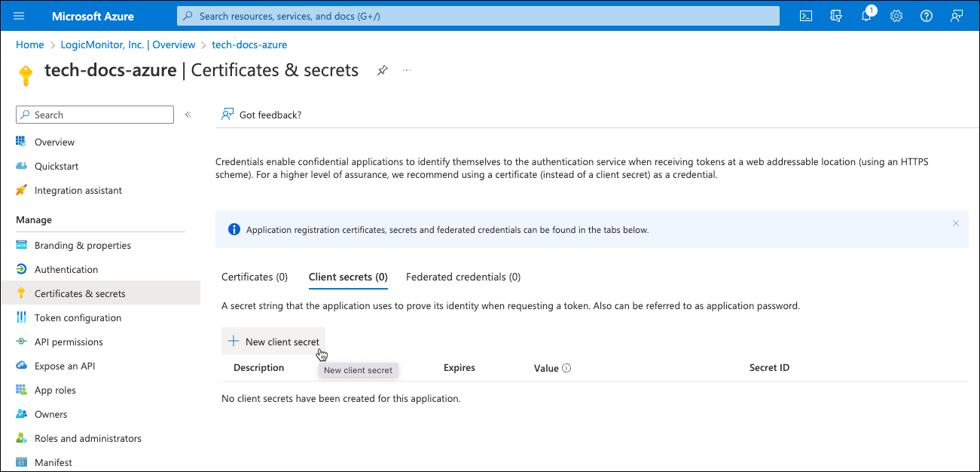
Task: Click the feedback icon in the top bar
Action: (x=957, y=16)
